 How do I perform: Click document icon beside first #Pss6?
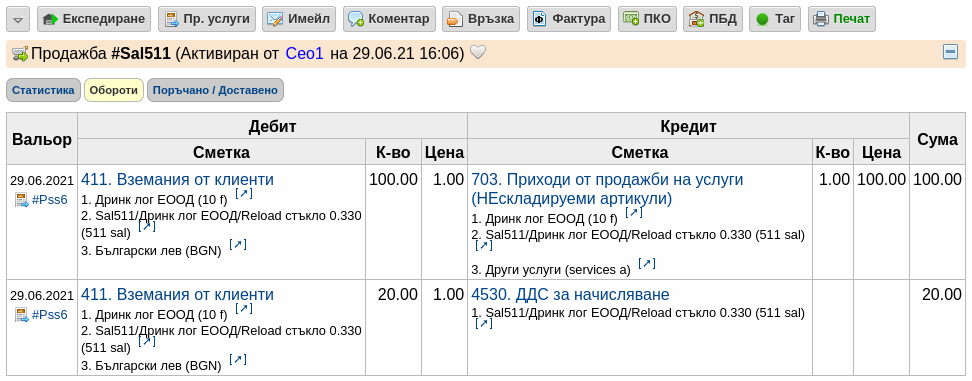point(22,200)
